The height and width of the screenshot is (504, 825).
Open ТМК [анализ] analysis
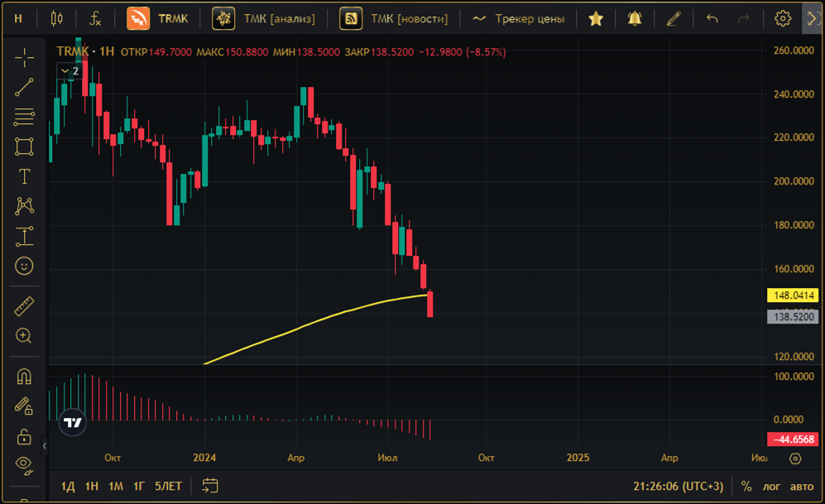coord(264,19)
